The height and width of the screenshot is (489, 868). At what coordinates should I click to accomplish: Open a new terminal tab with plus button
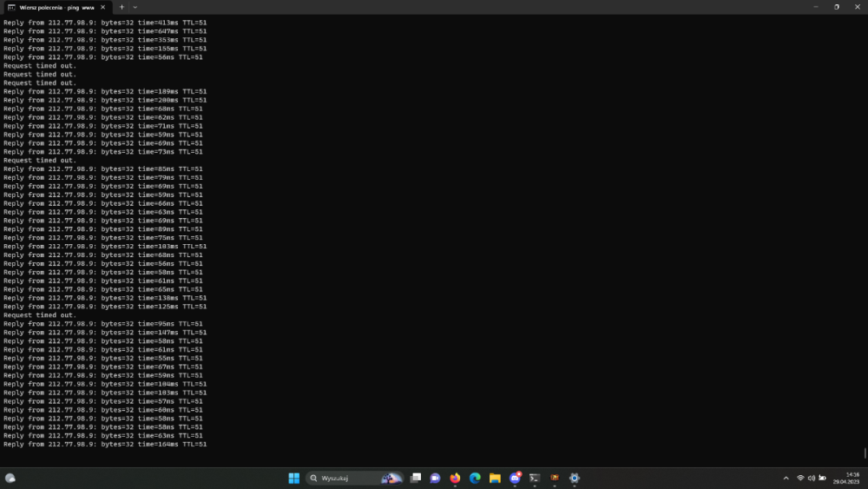click(x=122, y=7)
